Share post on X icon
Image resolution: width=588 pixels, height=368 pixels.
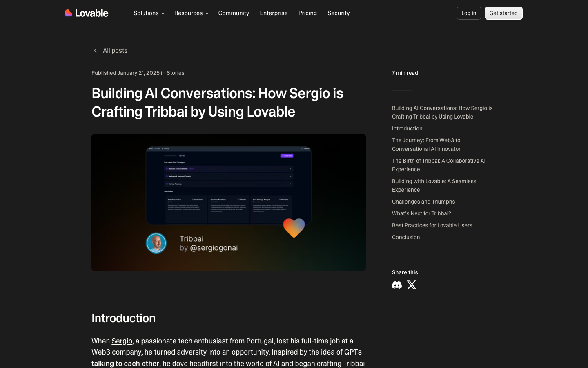412,285
